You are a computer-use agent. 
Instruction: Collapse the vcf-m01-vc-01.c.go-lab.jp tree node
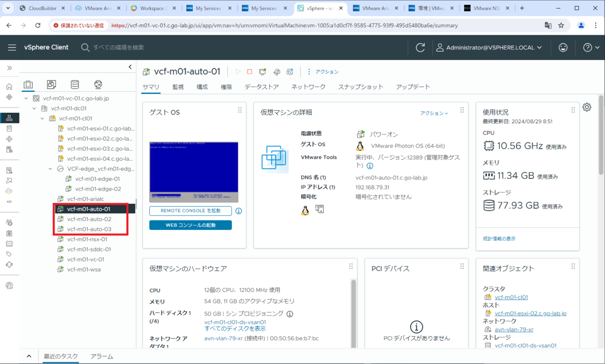pos(26,98)
